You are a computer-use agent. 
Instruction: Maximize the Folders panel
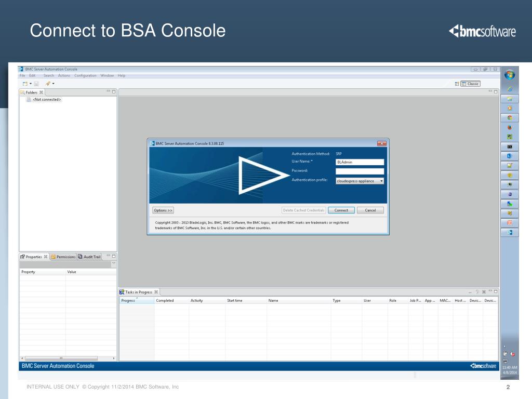pos(114,91)
